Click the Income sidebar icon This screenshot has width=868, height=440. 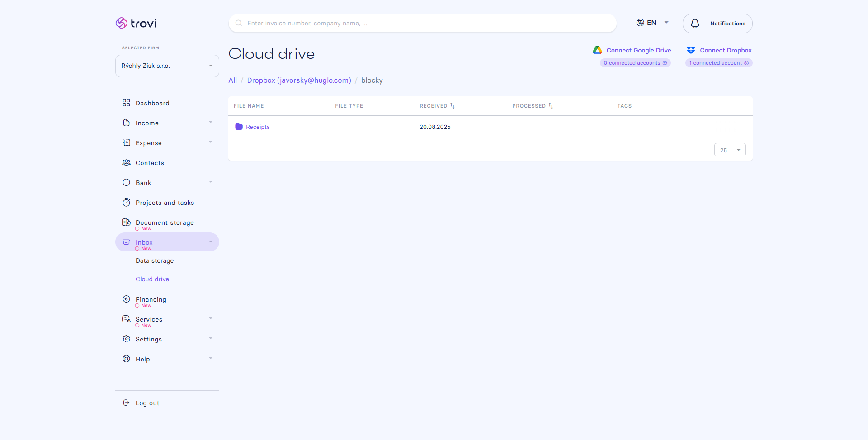pyautogui.click(x=126, y=123)
